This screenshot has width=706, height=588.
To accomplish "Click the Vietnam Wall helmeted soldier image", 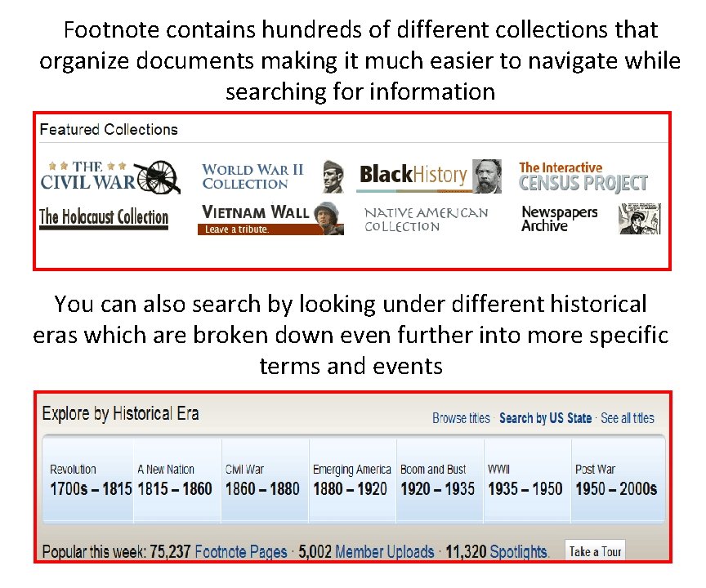I will tap(328, 218).
